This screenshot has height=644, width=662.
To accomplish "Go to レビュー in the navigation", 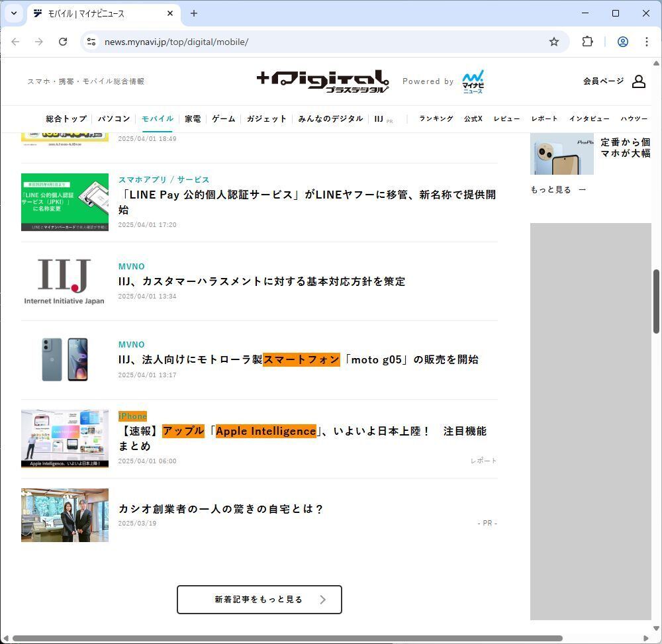I will pyautogui.click(x=506, y=118).
